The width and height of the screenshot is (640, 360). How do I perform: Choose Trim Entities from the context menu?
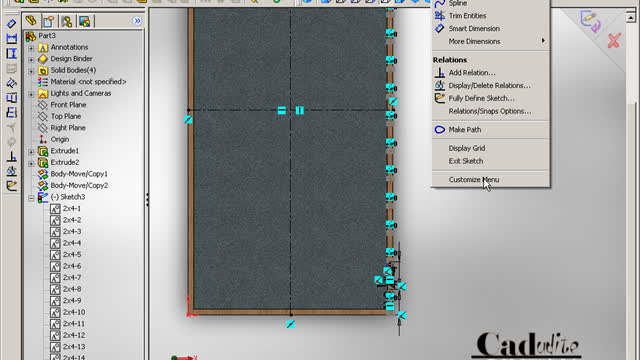[491, 16]
